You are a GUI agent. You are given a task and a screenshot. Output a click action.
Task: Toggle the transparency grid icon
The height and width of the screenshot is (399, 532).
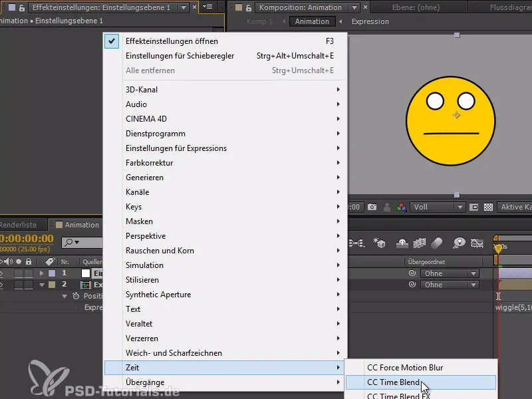[x=488, y=207]
